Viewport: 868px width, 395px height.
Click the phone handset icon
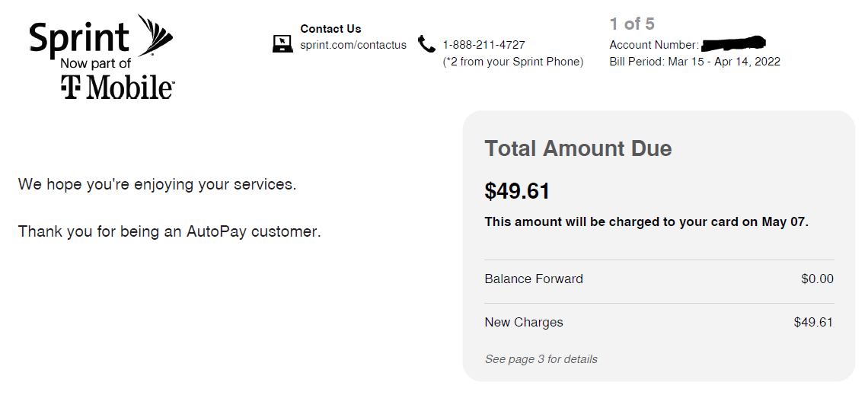click(426, 43)
